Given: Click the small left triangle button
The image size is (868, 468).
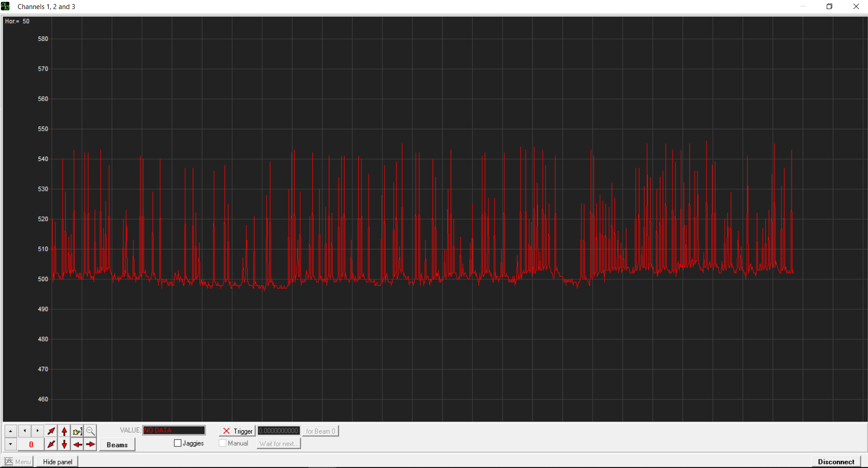Looking at the screenshot, I should coord(24,431).
